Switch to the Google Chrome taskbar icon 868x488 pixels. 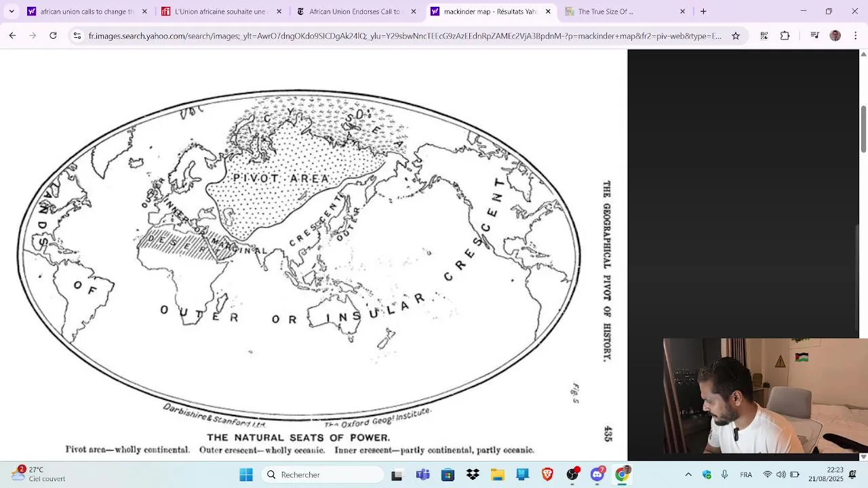pos(622,475)
